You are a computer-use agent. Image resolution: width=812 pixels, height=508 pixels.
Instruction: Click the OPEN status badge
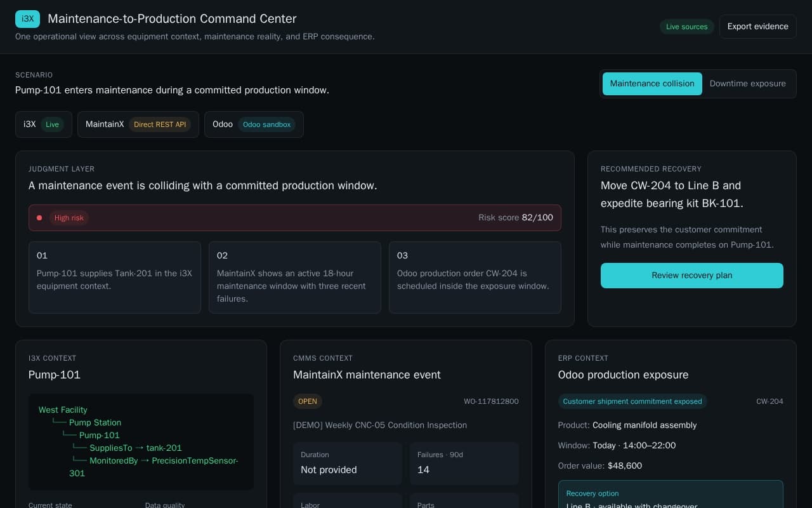click(x=308, y=401)
